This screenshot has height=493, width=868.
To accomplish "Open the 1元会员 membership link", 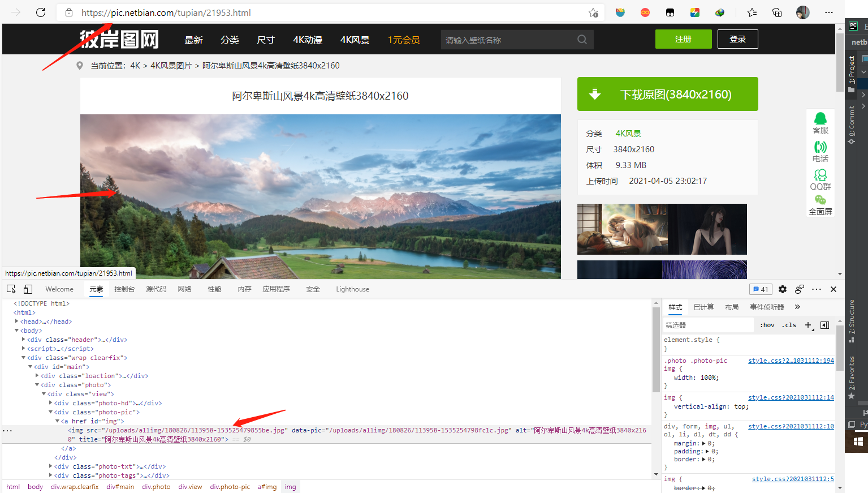I will coord(404,40).
